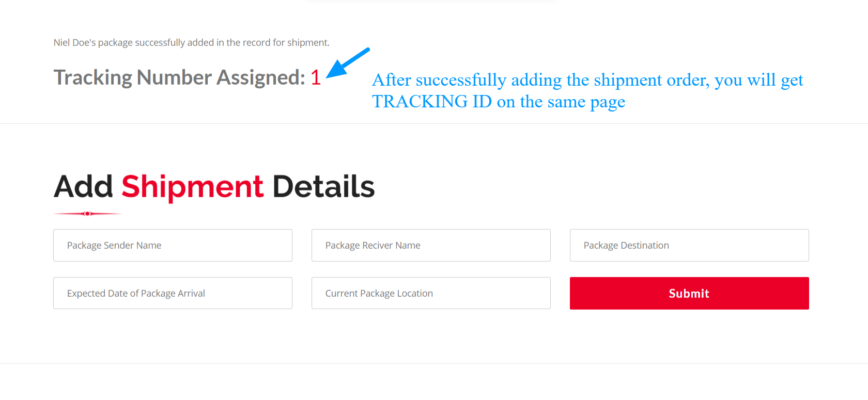The height and width of the screenshot is (400, 868).
Task: Click the word 'Submit' on the red button
Action: 689,293
